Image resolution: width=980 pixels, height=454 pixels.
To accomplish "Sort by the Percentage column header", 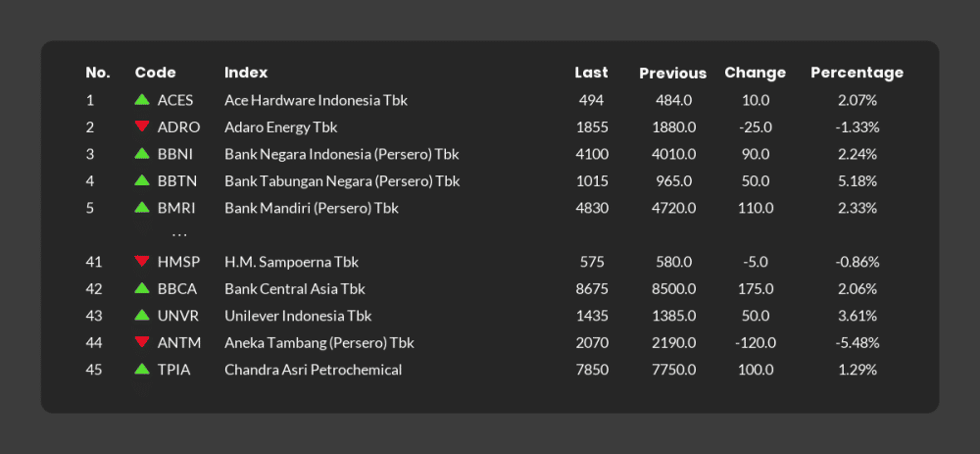I will pyautogui.click(x=857, y=73).
